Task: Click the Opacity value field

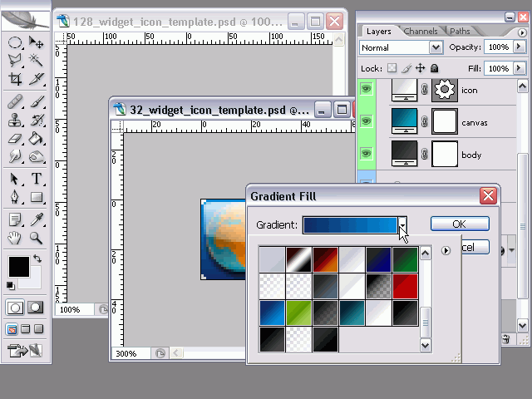Action: (499, 47)
